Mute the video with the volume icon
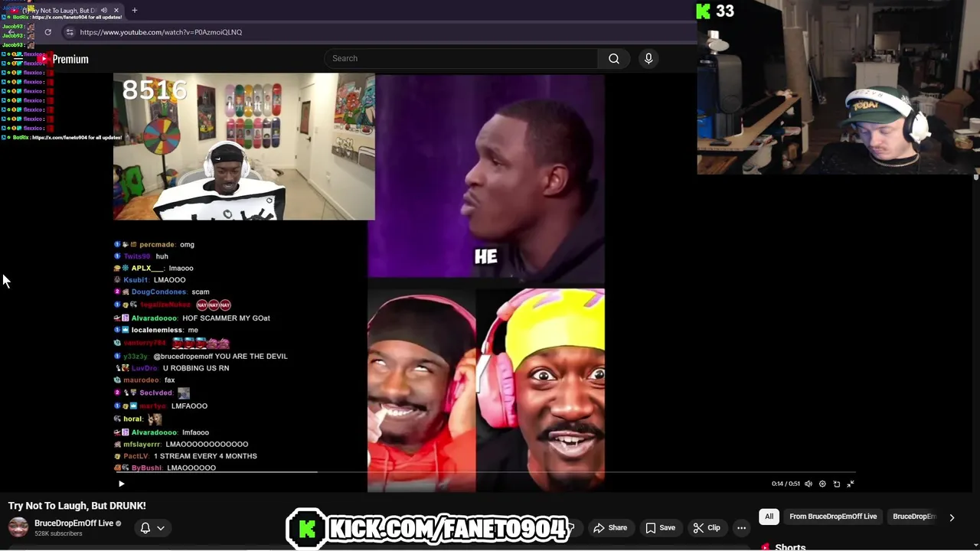This screenshot has width=980, height=551. (808, 484)
